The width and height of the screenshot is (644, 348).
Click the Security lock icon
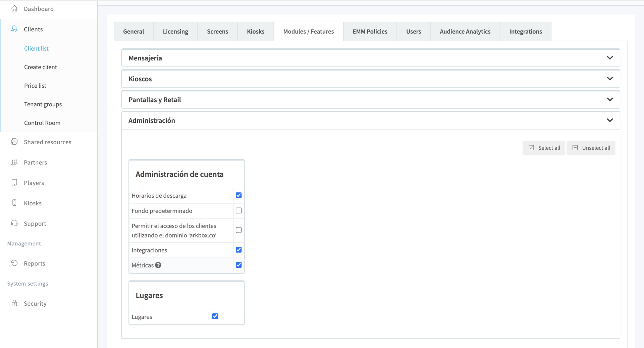coord(14,303)
